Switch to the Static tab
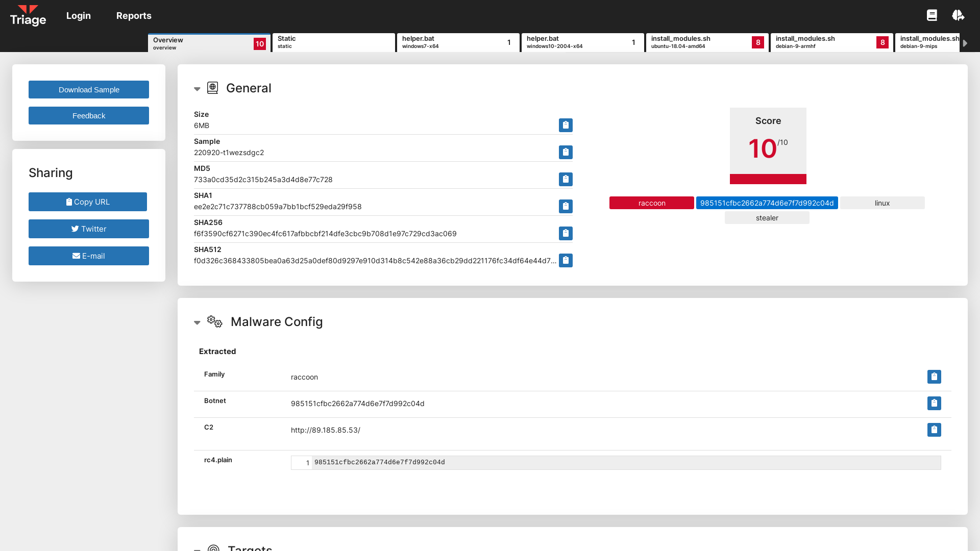Screen dimensions: 980x551 point(333,42)
